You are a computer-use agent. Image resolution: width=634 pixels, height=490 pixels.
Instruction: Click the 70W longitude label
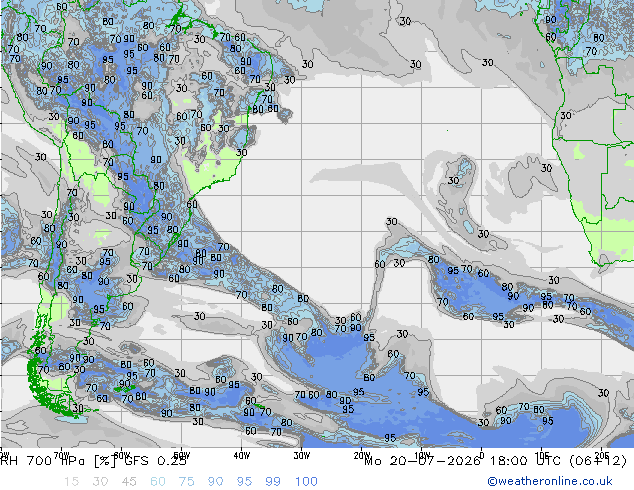[61, 456]
